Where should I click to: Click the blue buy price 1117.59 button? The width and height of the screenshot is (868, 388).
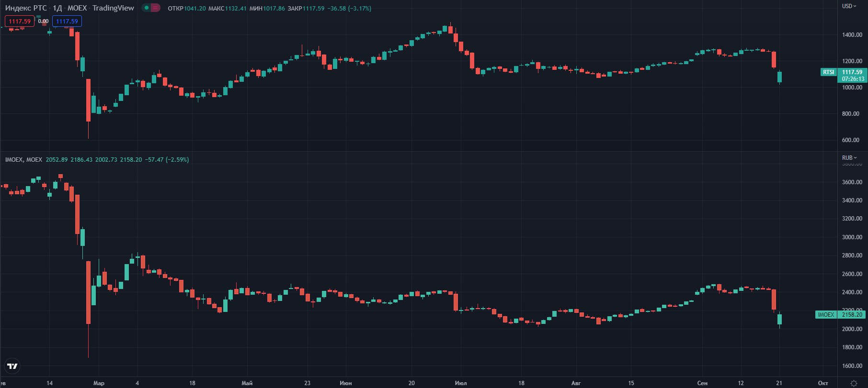click(x=67, y=21)
